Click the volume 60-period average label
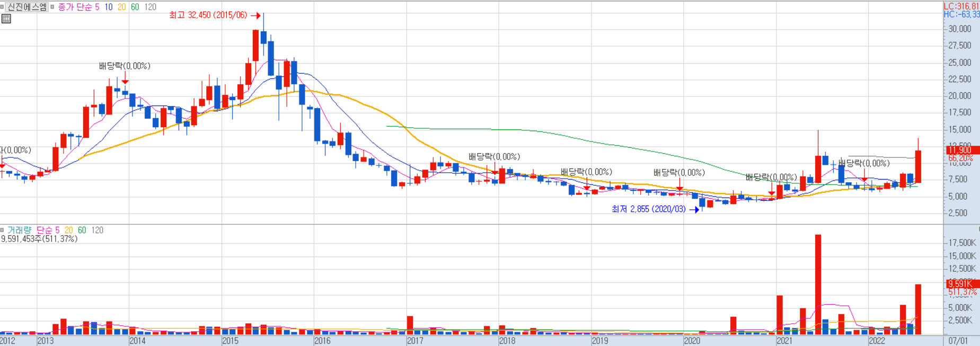Viewport: 980px width, 346px height. point(82,230)
